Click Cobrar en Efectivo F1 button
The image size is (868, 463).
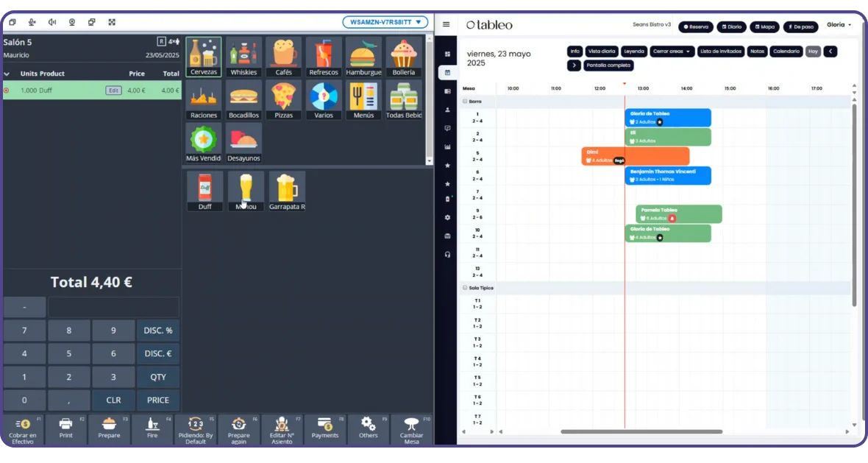23,430
